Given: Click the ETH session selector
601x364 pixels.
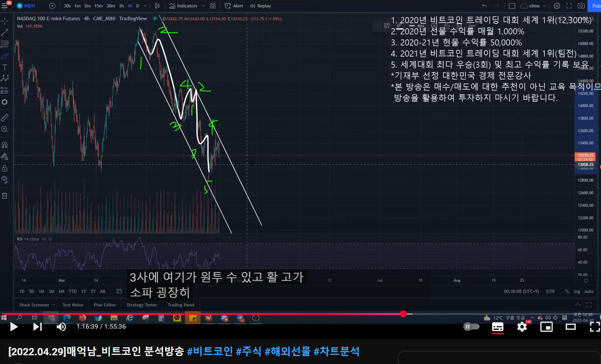Looking at the screenshot, I should [550, 291].
